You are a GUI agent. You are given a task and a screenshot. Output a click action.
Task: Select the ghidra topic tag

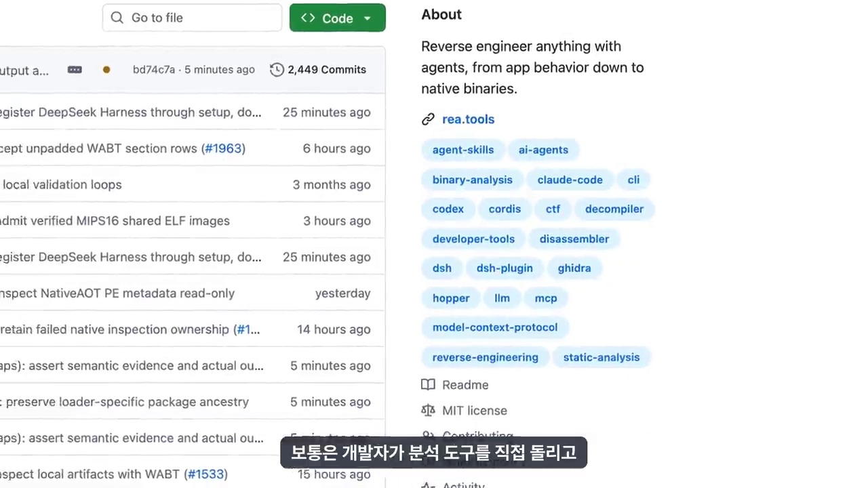[x=574, y=268]
